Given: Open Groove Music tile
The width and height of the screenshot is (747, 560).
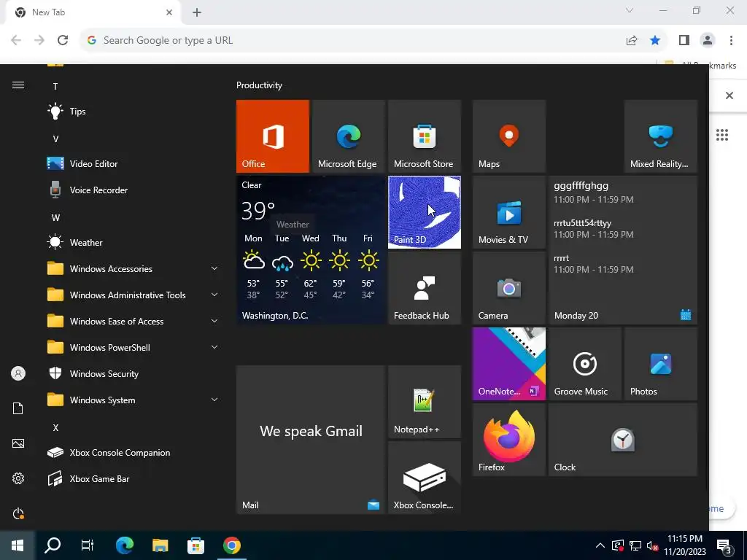Looking at the screenshot, I should pos(585,364).
